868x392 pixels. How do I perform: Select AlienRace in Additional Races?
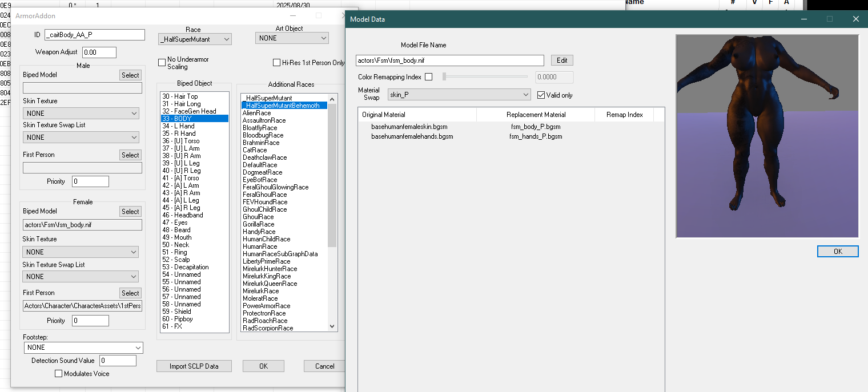pos(284,113)
